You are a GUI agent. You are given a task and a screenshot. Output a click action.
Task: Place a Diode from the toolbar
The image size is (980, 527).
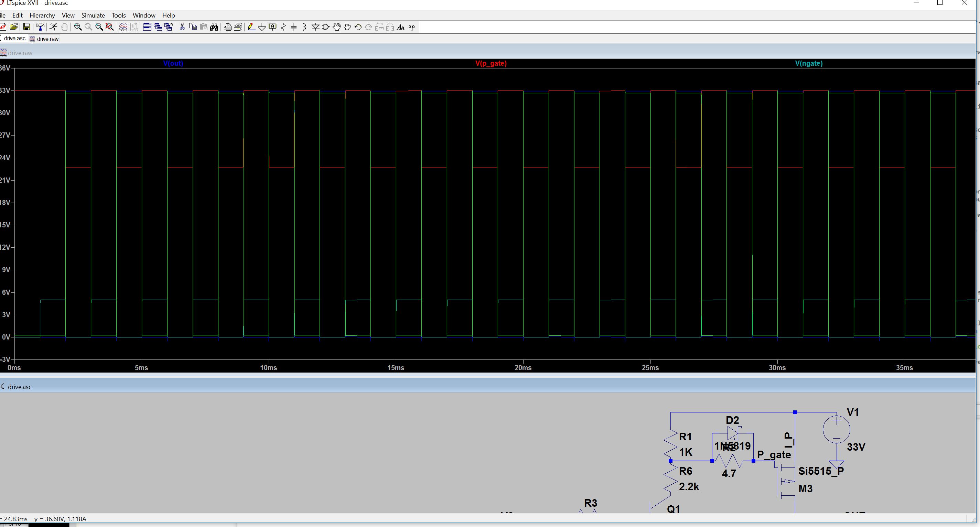click(x=315, y=26)
